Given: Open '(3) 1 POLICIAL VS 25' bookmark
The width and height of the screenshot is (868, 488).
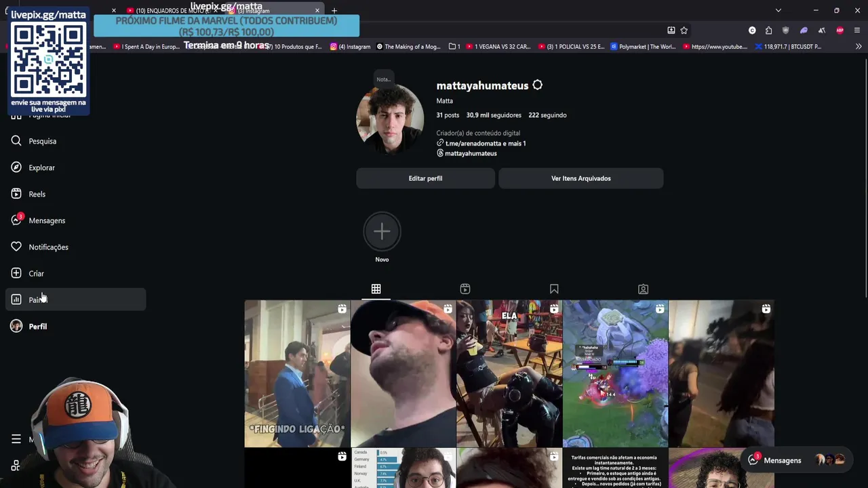Looking at the screenshot, I should (571, 47).
